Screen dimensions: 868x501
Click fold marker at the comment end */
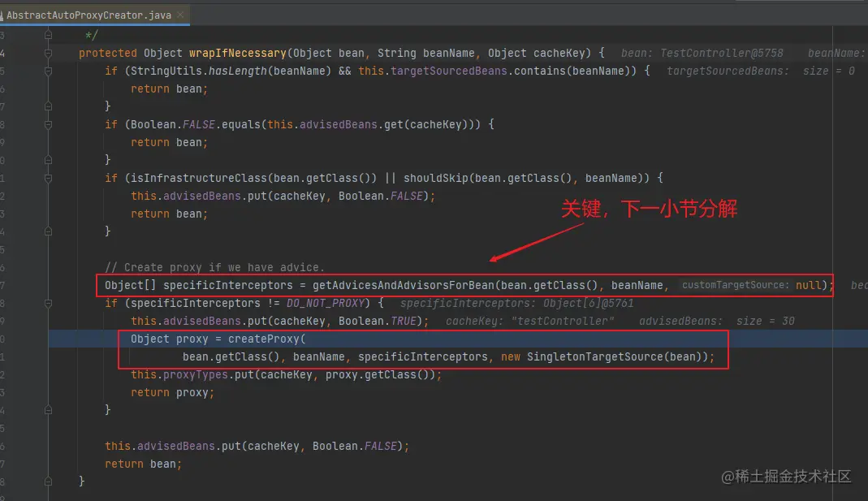coord(48,36)
